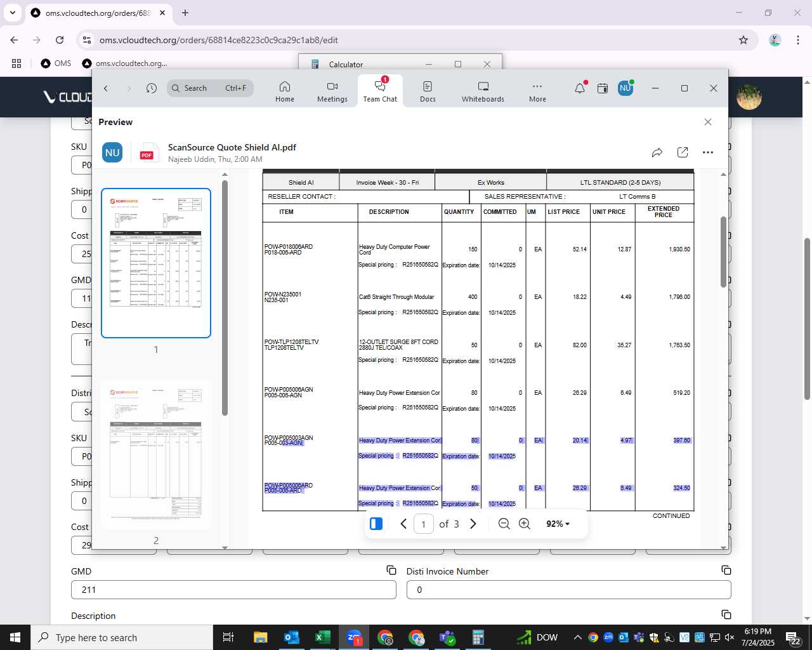812x650 pixels.
Task: Click the GMD input field showing 211
Action: [x=233, y=590]
